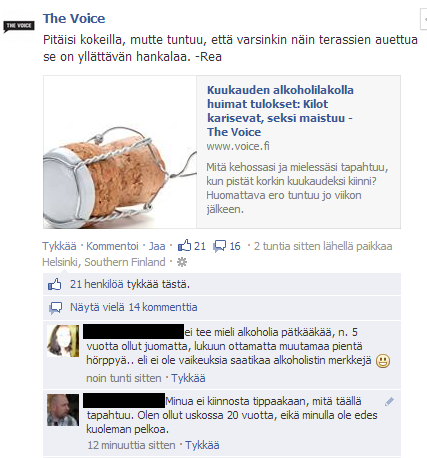Viewport: 427px width, 458px height.
Task: Click the pencil edit icon on the last comment
Action: (389, 402)
